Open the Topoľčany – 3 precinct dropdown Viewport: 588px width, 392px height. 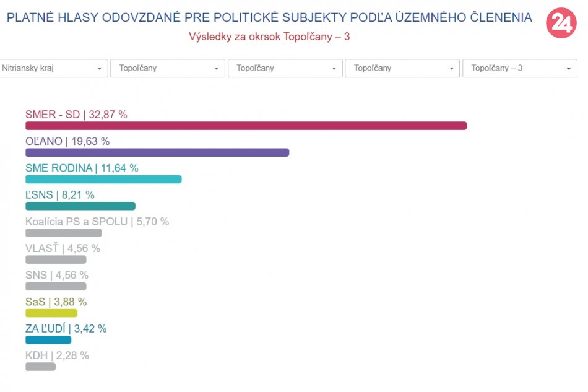pyautogui.click(x=519, y=68)
